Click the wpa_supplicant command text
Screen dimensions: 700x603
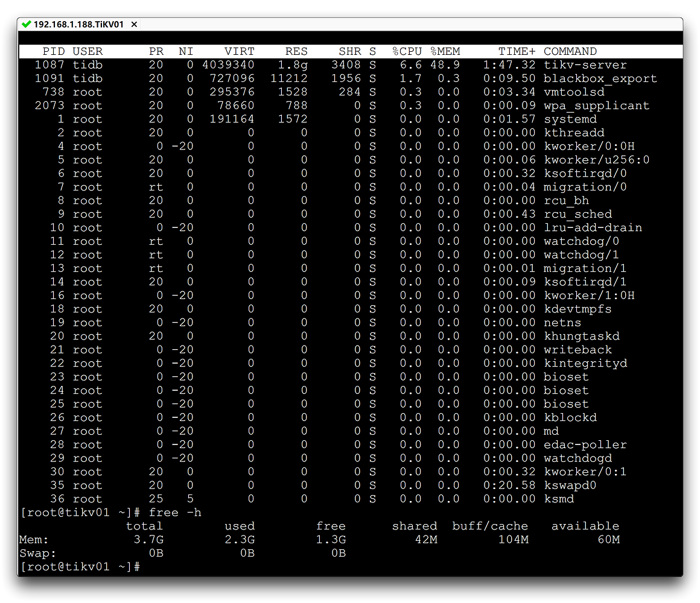coord(596,106)
